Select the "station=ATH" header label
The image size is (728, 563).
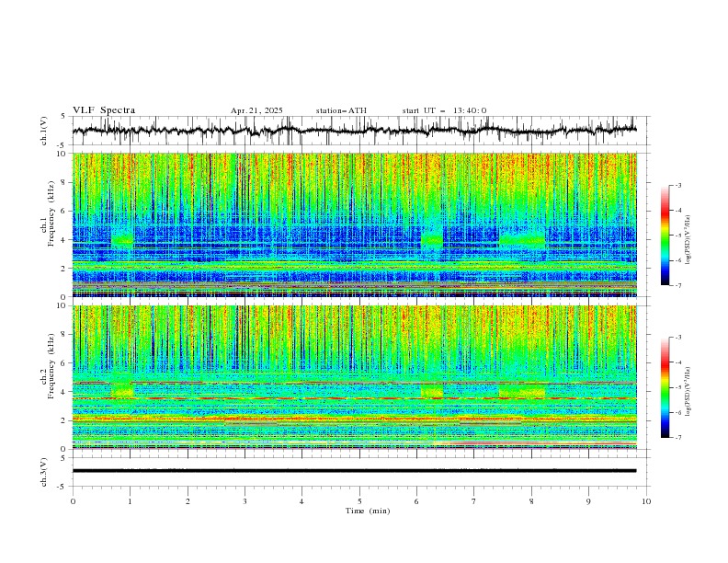(341, 110)
